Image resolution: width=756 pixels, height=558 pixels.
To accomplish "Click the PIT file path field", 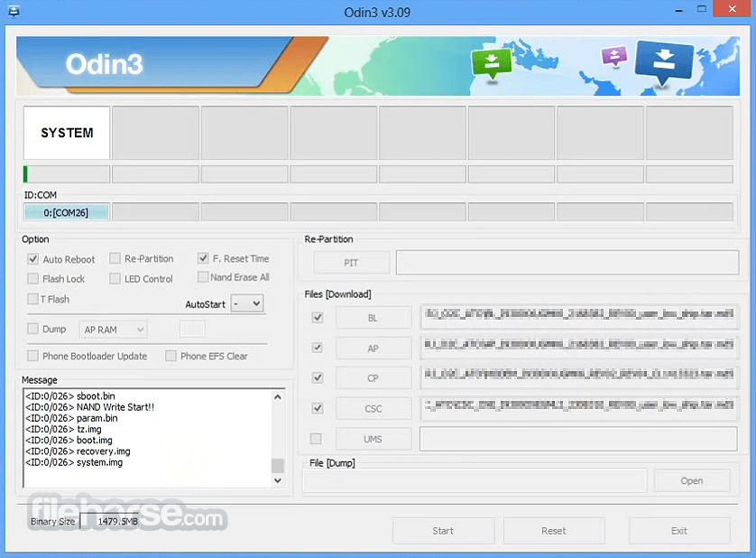I will click(567, 263).
